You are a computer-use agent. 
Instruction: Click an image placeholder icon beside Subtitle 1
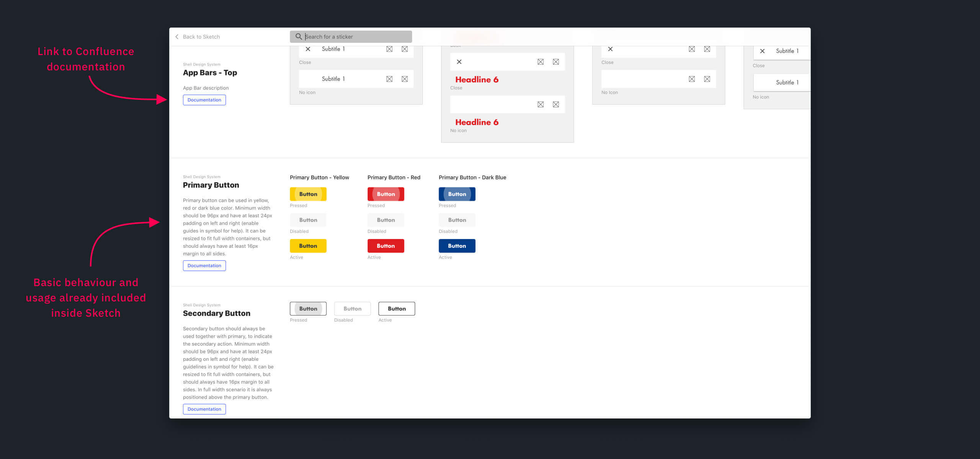coord(389,49)
